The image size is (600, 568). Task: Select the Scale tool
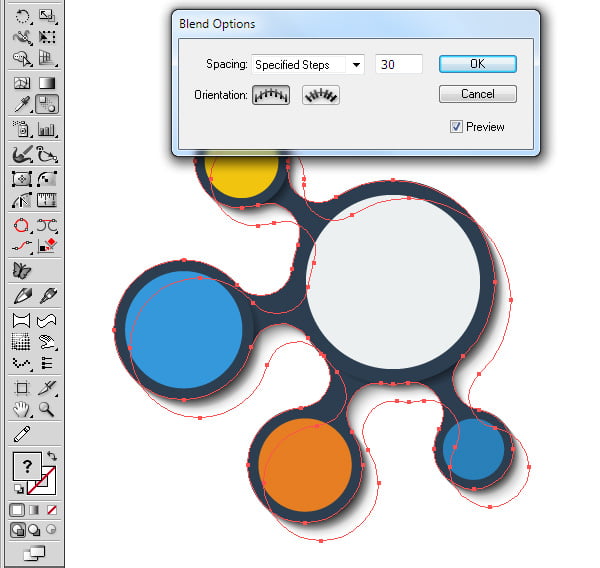47,16
